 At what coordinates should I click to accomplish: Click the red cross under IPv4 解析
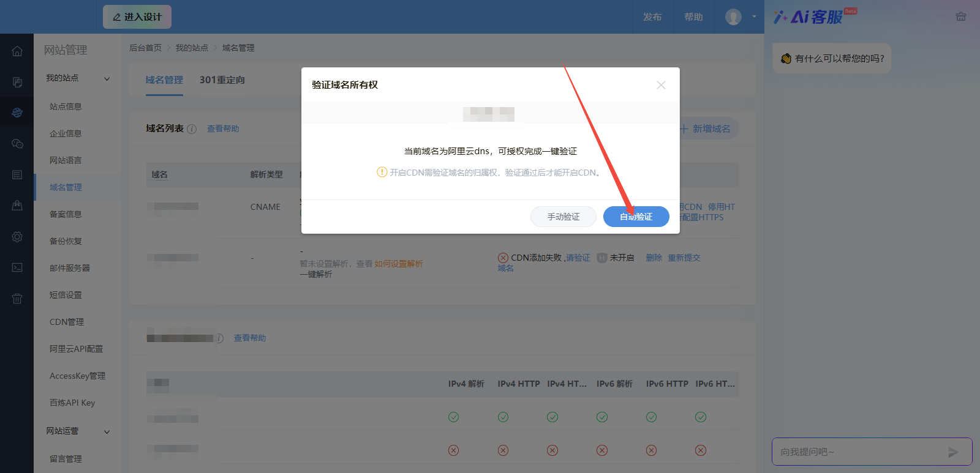coord(453,450)
